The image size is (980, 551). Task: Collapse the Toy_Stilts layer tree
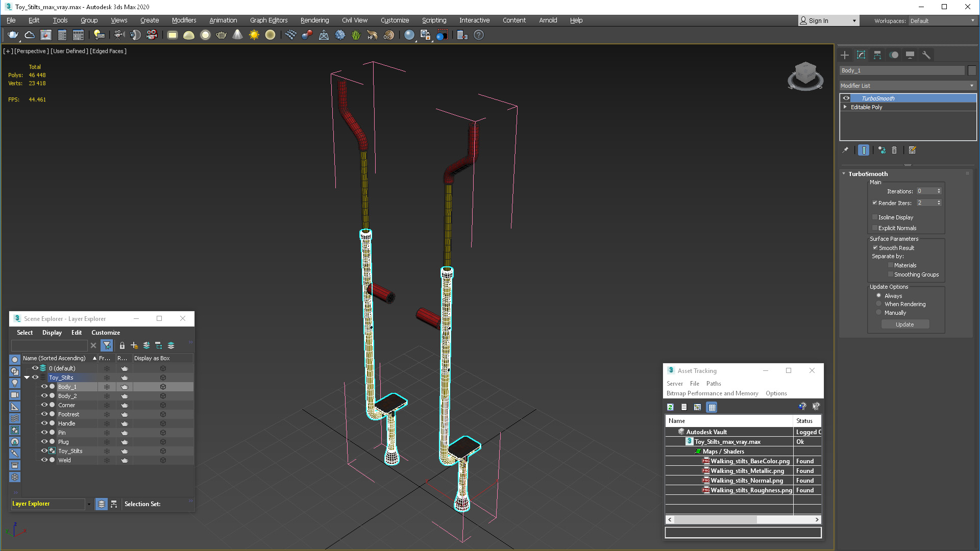click(x=27, y=378)
